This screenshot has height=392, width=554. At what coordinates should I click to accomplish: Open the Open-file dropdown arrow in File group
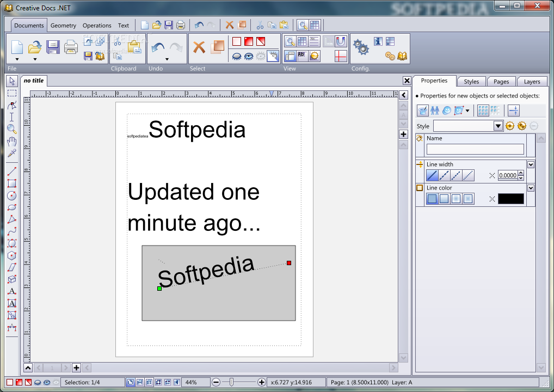pos(35,59)
